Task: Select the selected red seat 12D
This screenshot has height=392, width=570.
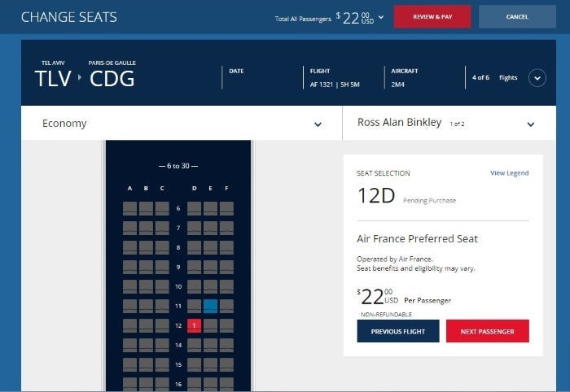Action: pyautogui.click(x=194, y=325)
